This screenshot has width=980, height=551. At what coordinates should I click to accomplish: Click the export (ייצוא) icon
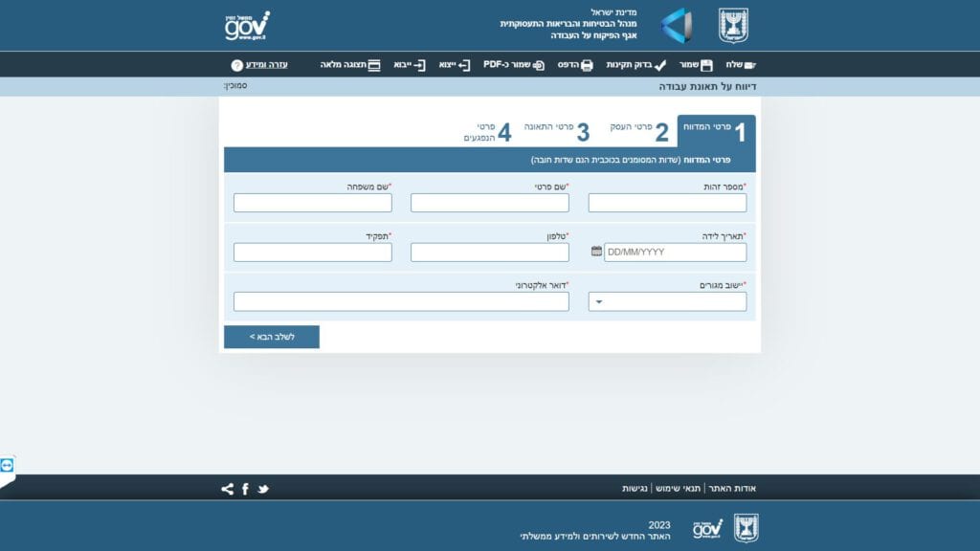pos(464,65)
